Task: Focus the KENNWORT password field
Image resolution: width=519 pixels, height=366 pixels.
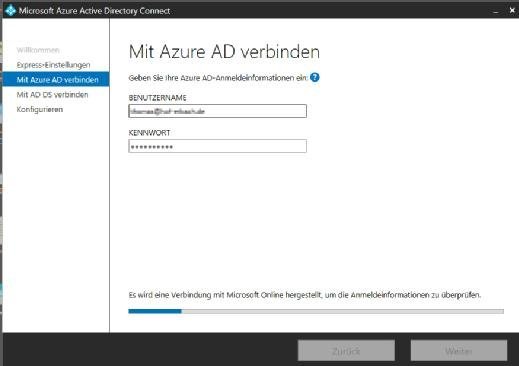Action: tap(217, 146)
